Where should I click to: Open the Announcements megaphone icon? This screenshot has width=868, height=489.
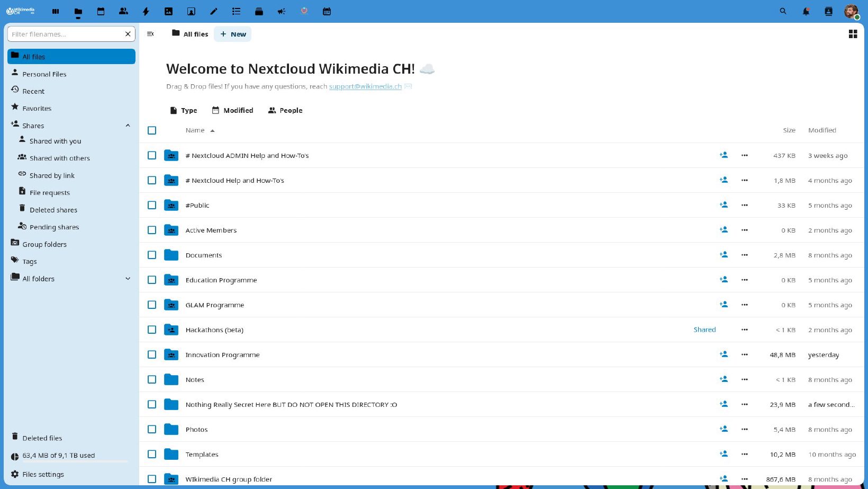(x=282, y=11)
